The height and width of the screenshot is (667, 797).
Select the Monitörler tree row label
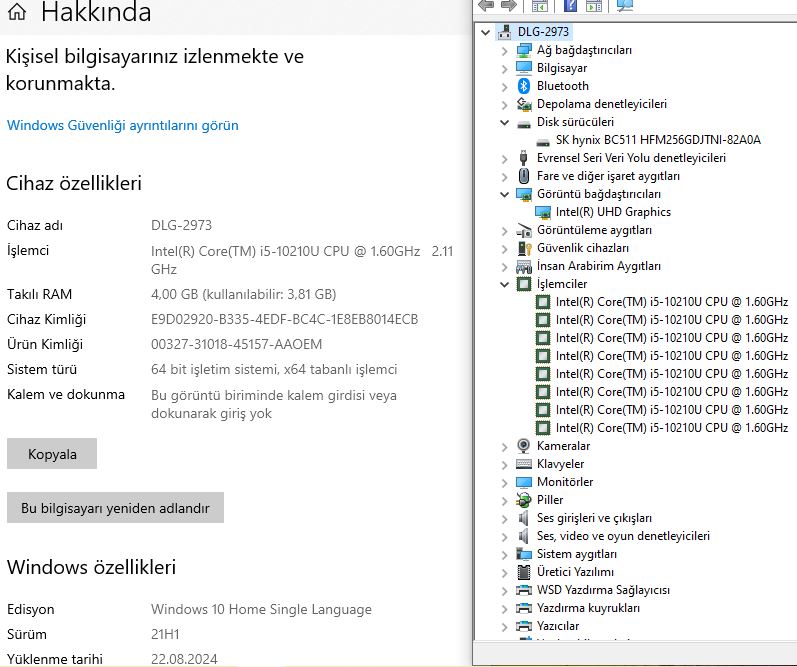click(x=565, y=482)
